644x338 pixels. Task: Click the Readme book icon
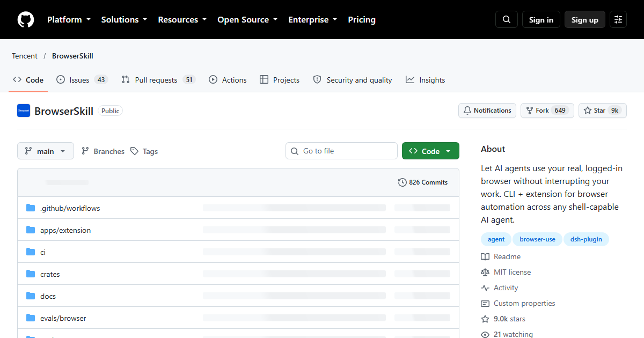pos(485,257)
